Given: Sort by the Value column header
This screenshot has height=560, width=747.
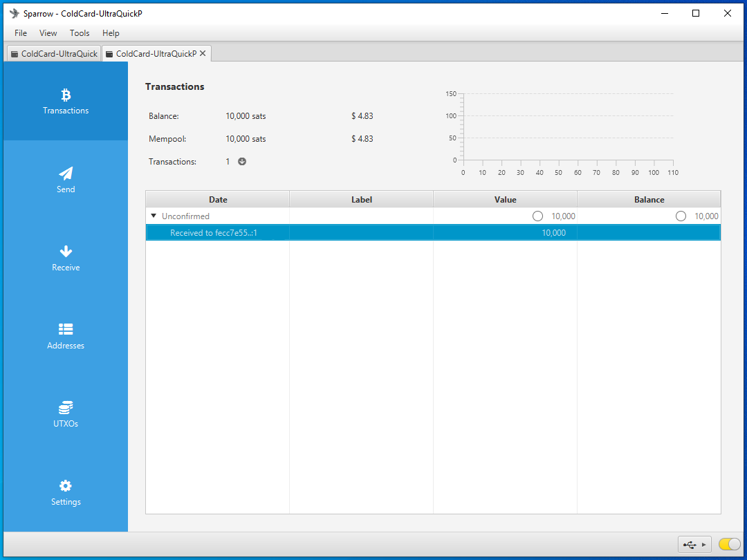Looking at the screenshot, I should point(506,200).
